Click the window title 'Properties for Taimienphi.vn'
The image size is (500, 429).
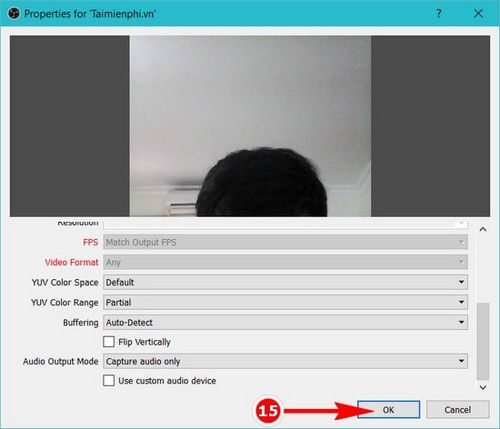pyautogui.click(x=90, y=14)
